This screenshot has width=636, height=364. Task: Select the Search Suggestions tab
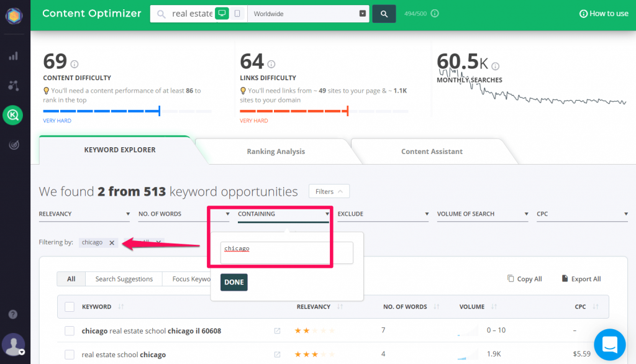click(x=124, y=279)
